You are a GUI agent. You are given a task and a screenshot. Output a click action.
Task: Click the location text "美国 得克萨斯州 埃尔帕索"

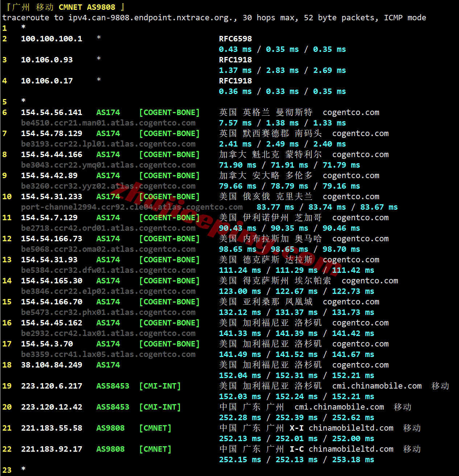coord(275,281)
